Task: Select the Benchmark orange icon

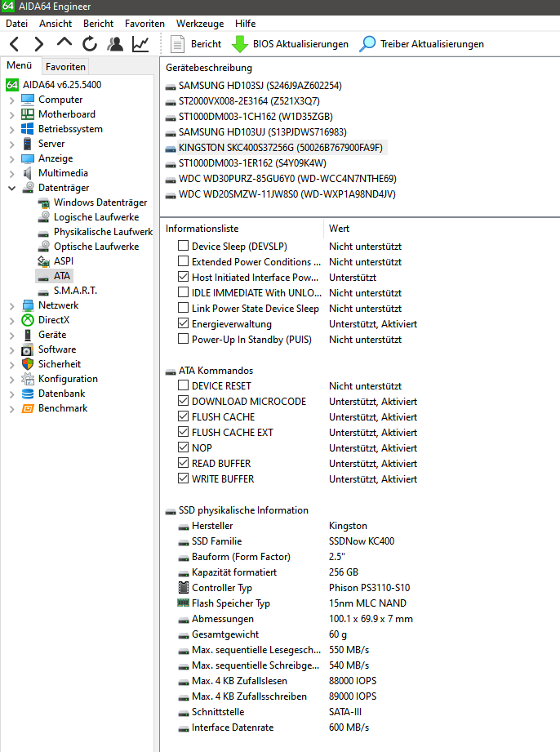Action: [28, 408]
